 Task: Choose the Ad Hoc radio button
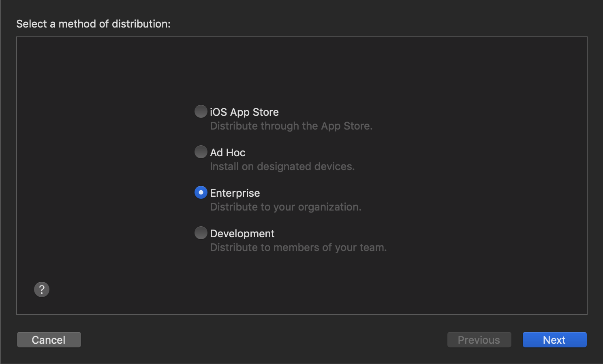201,152
